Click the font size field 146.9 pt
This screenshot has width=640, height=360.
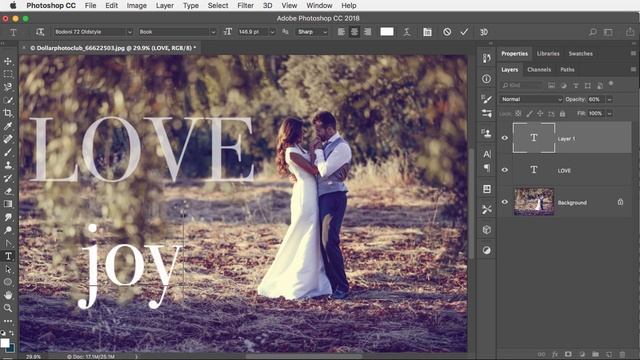(252, 32)
